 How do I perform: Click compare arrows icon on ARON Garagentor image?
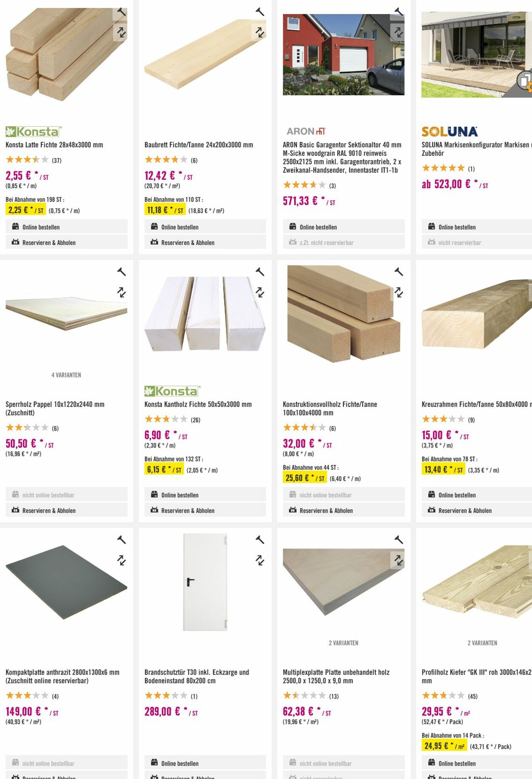click(x=398, y=32)
